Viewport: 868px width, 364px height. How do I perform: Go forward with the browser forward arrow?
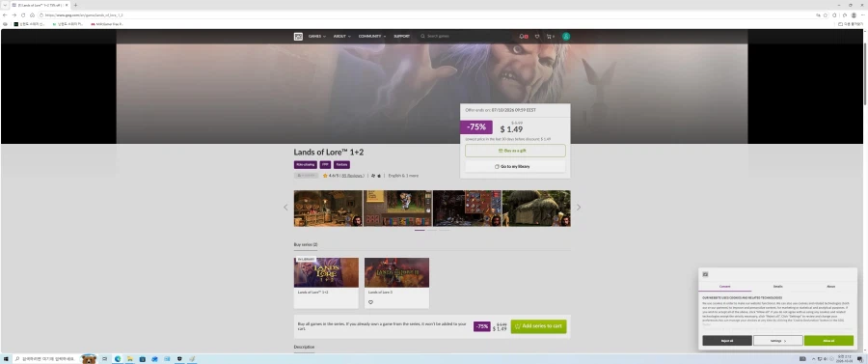click(14, 14)
